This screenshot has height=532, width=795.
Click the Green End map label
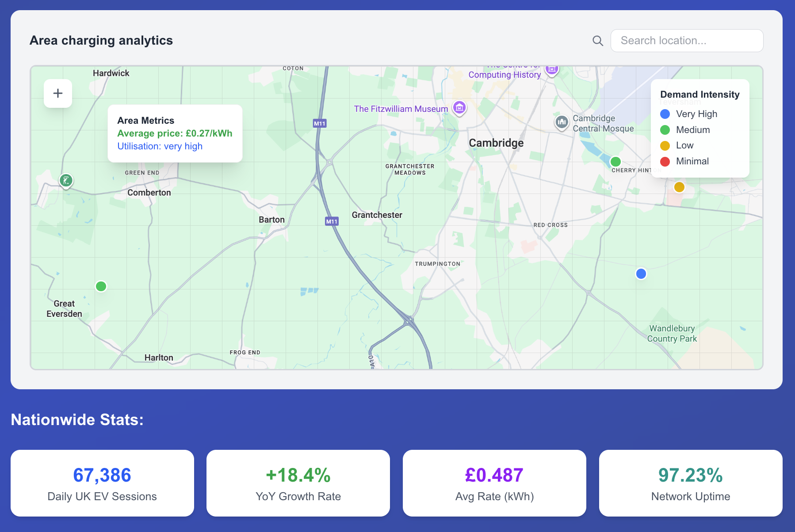142,173
